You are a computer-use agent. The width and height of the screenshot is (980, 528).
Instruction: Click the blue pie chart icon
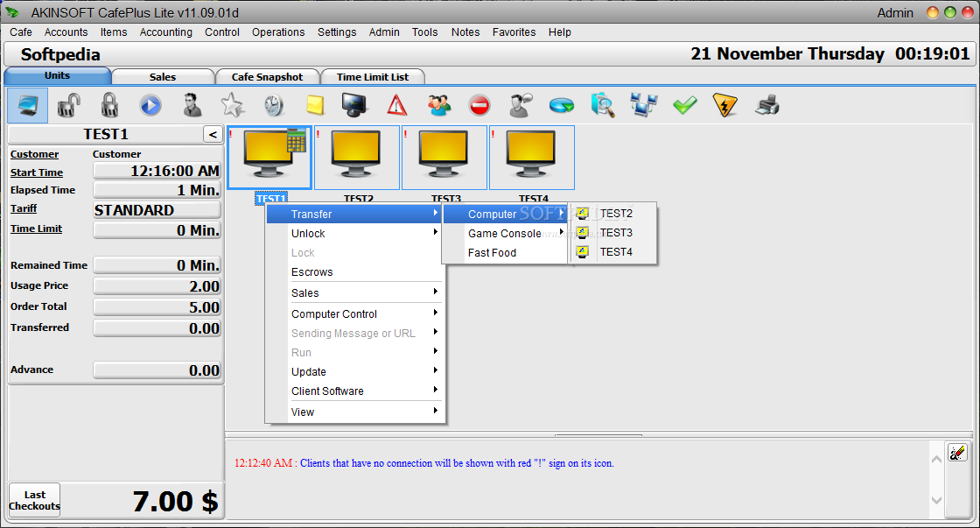point(561,105)
